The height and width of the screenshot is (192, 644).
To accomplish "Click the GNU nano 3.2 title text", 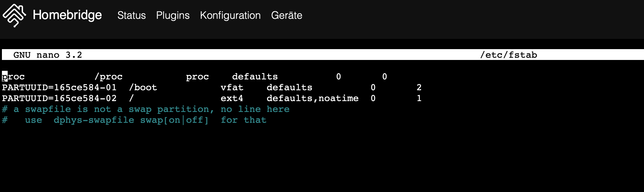I will [x=48, y=55].
